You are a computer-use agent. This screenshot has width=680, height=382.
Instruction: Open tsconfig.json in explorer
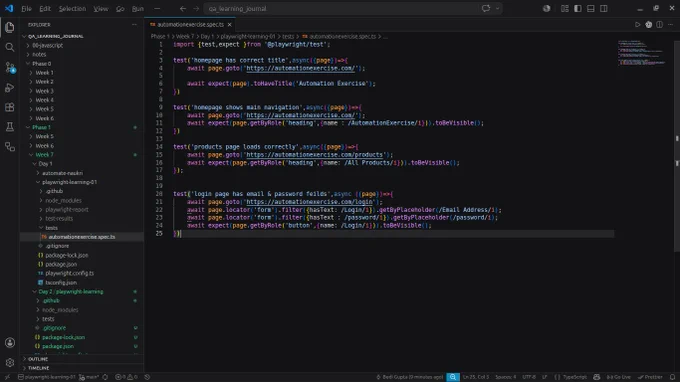[82, 282]
